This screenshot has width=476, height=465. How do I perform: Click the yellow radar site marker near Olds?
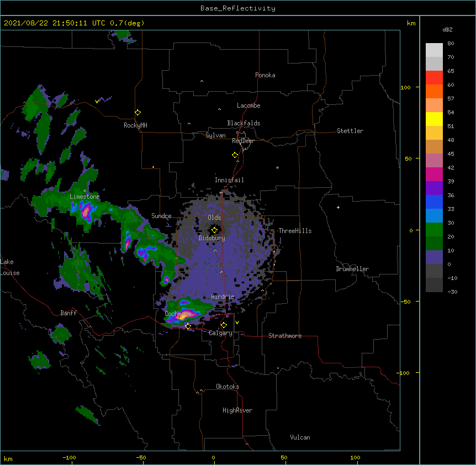pos(214,230)
